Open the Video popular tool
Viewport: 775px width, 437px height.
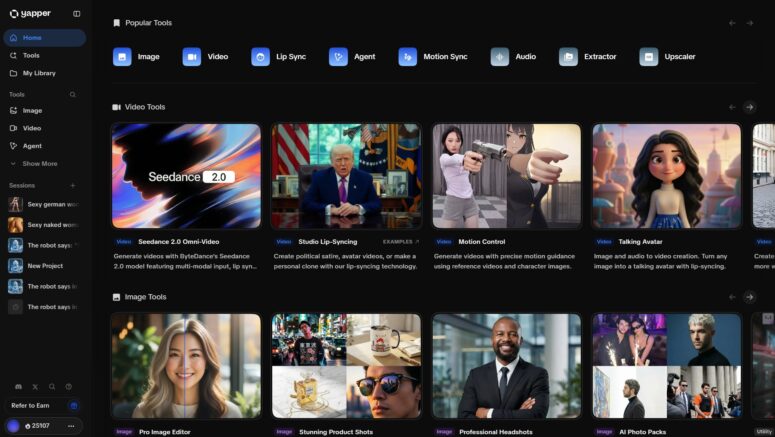point(205,57)
